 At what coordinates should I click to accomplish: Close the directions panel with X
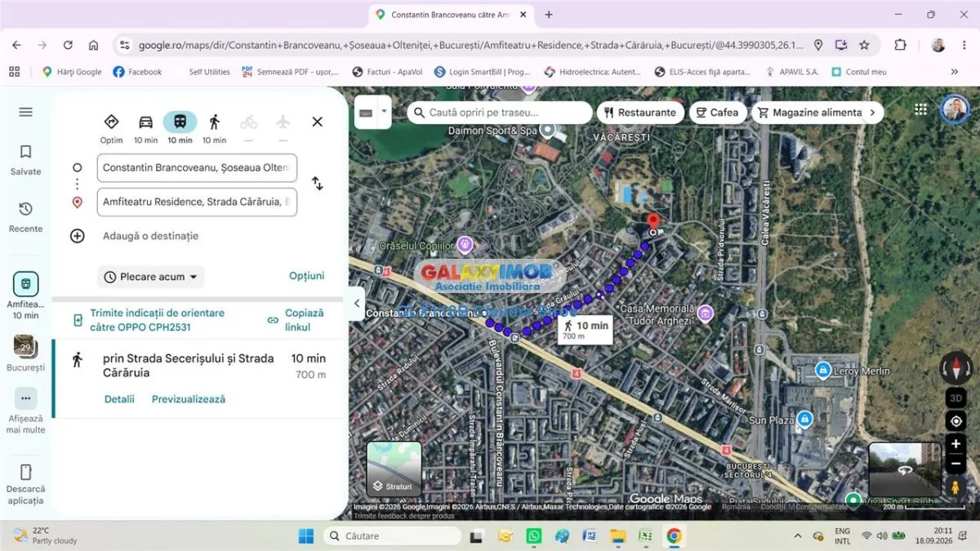(317, 122)
